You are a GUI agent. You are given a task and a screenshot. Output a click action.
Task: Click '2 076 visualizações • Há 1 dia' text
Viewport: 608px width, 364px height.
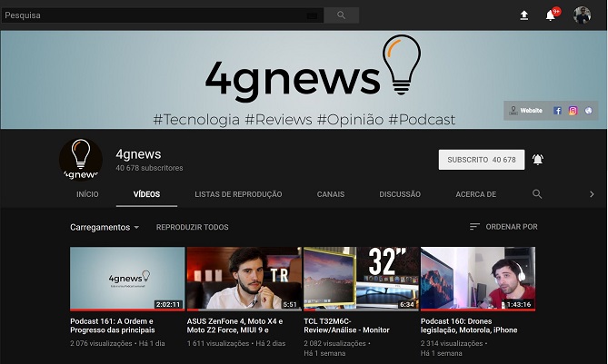[117, 343]
